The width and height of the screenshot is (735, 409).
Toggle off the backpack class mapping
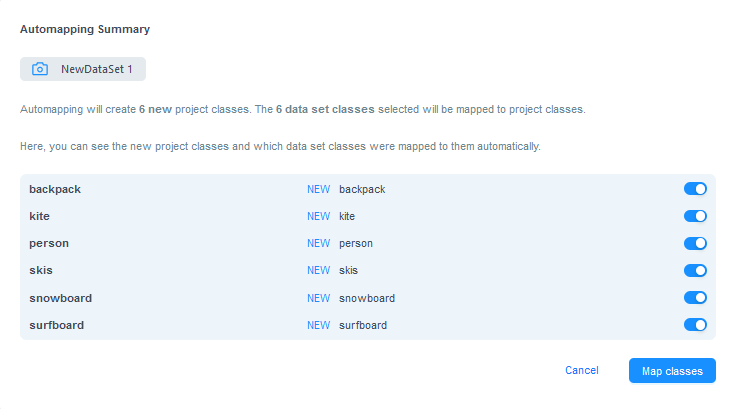coord(695,189)
